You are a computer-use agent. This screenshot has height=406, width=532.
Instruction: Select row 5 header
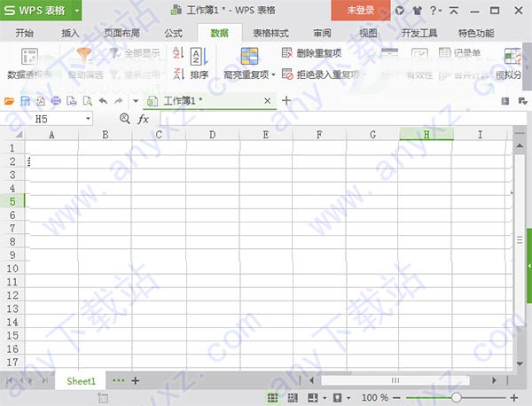[x=12, y=201]
